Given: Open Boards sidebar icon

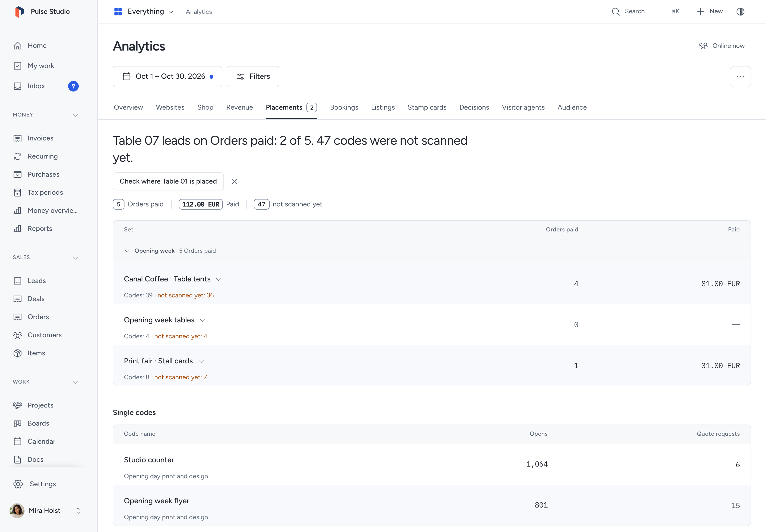Looking at the screenshot, I should [x=18, y=423].
